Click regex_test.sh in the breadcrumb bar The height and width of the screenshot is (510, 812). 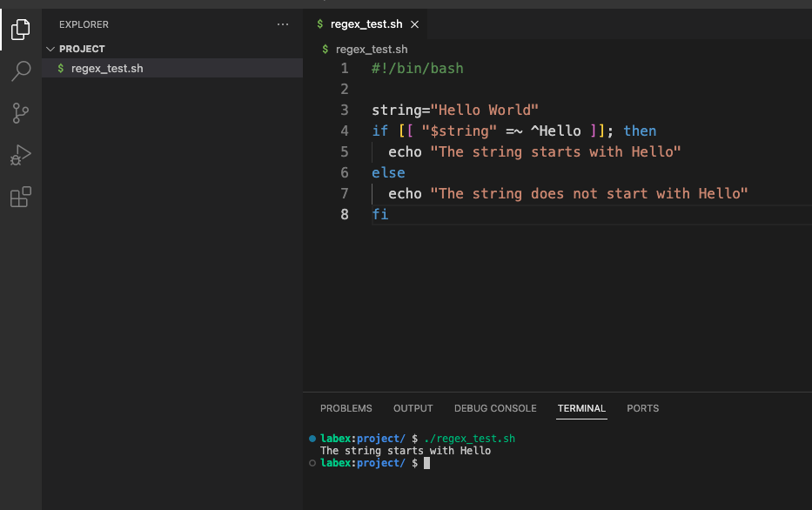pos(371,50)
